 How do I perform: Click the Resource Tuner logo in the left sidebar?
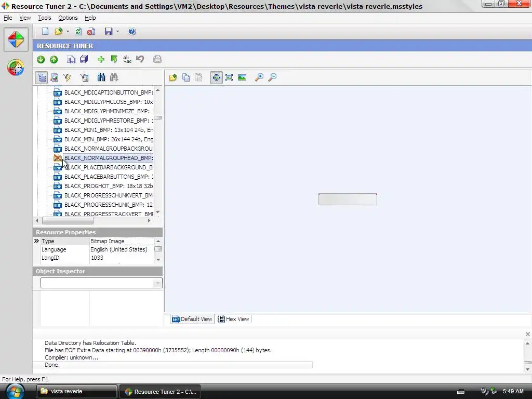point(16,39)
